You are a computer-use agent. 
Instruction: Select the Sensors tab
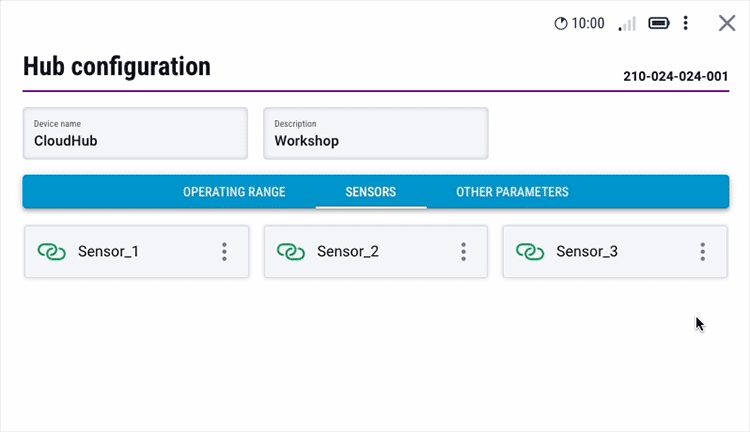coord(371,192)
